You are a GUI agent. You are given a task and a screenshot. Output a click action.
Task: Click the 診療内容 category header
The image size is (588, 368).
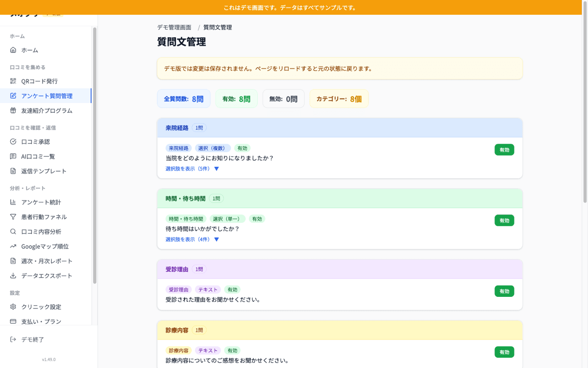340,330
